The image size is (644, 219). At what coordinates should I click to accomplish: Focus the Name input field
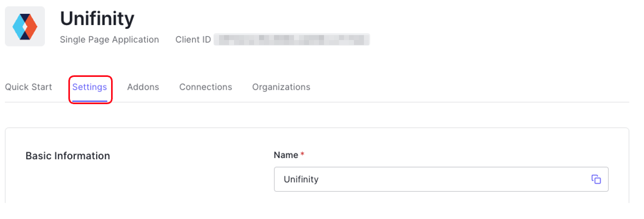coord(427,179)
